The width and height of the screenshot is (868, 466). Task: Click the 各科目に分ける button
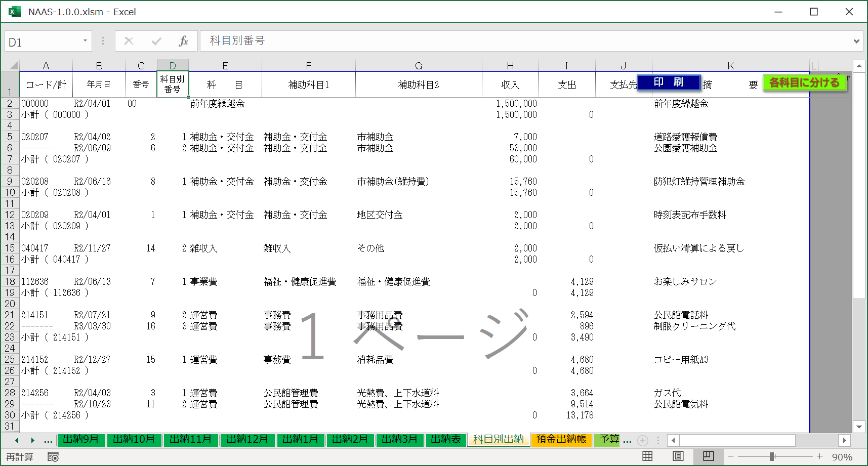(804, 82)
